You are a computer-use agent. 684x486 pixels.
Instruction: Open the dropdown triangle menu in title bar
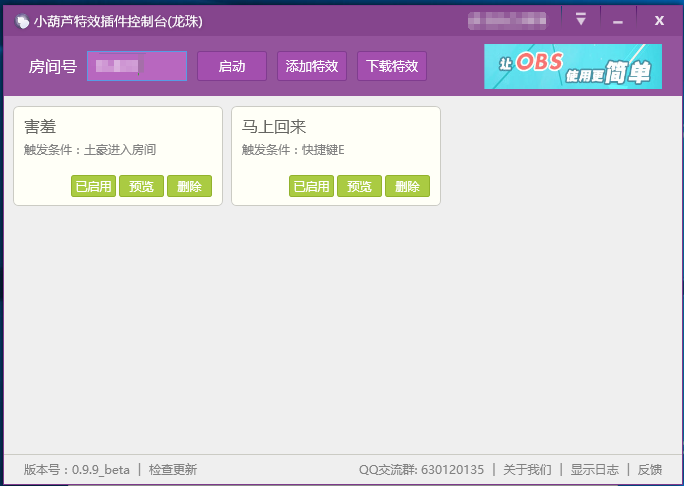581,19
